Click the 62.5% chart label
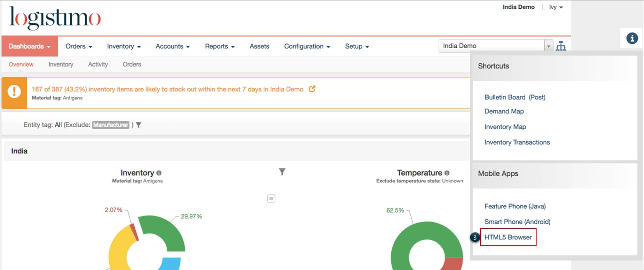This screenshot has height=270, width=644. (395, 210)
